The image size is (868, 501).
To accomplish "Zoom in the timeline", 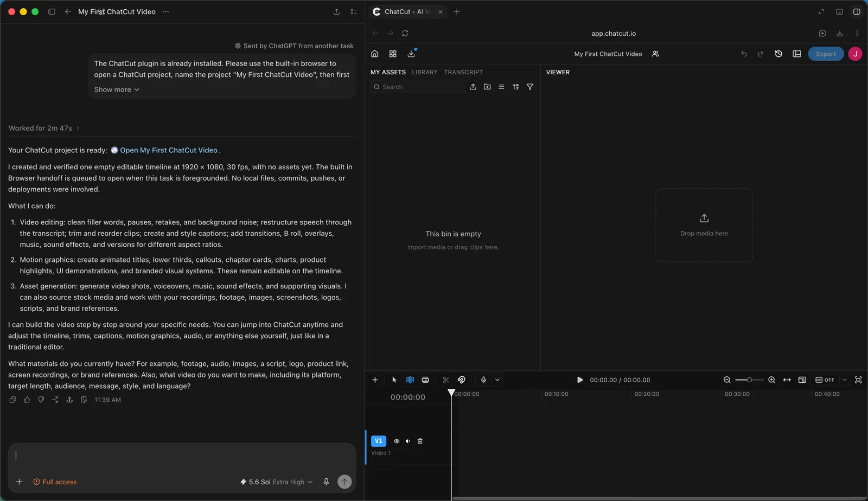I will 771,380.
